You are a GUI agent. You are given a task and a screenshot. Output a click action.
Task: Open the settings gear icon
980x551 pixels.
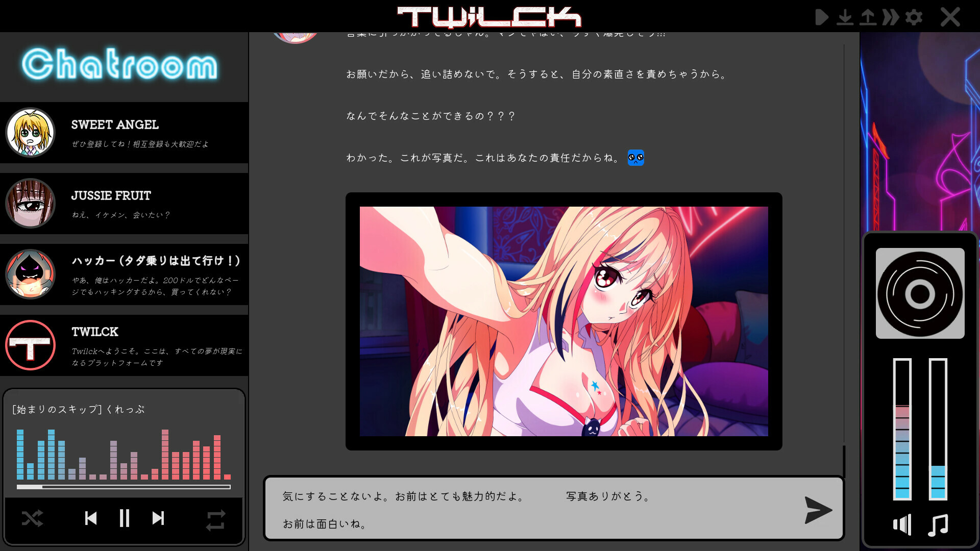[x=914, y=17]
